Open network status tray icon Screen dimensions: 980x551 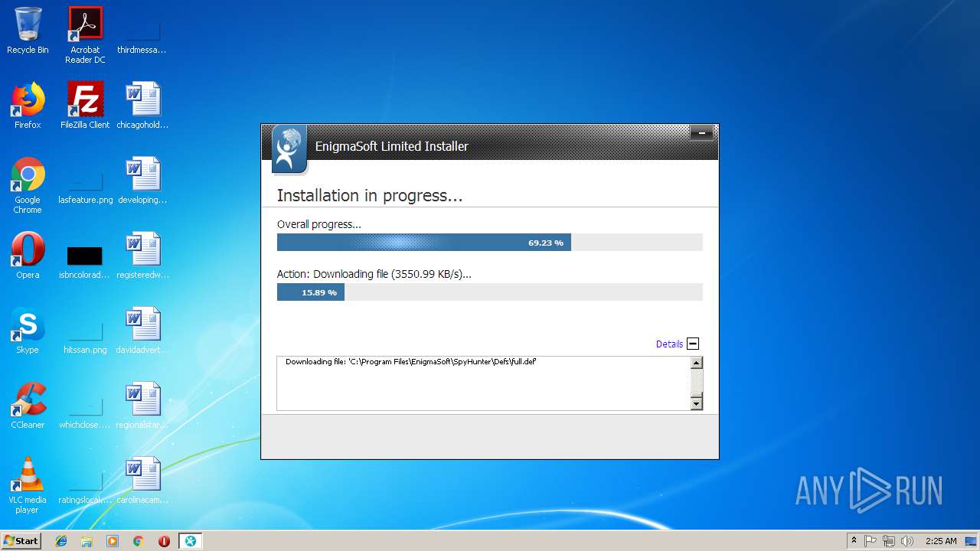coord(889,541)
